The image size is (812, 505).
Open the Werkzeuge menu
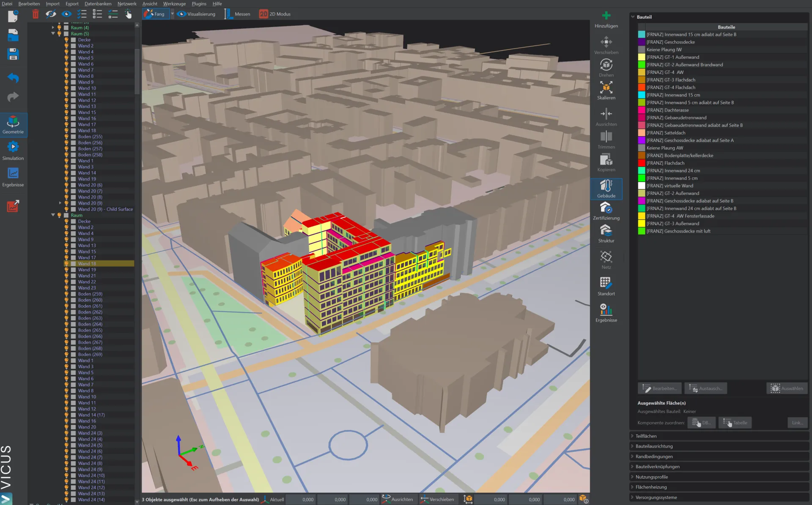tap(174, 3)
